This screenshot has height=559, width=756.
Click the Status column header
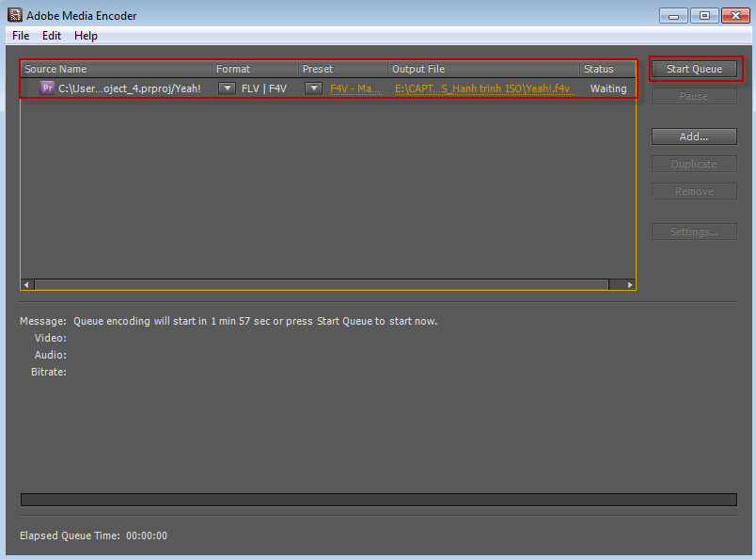pyautogui.click(x=608, y=69)
